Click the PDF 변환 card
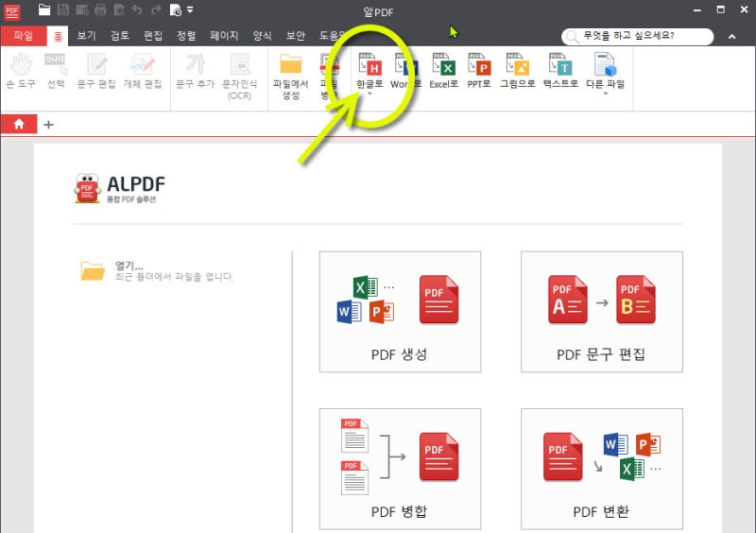This screenshot has height=533, width=756. (602, 469)
